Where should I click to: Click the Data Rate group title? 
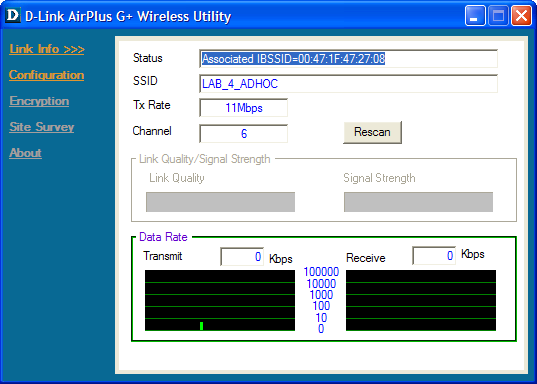[x=163, y=237]
